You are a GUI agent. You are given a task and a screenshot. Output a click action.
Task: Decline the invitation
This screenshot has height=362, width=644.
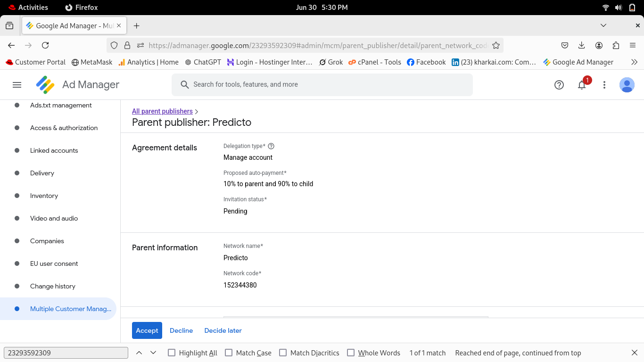click(x=181, y=330)
